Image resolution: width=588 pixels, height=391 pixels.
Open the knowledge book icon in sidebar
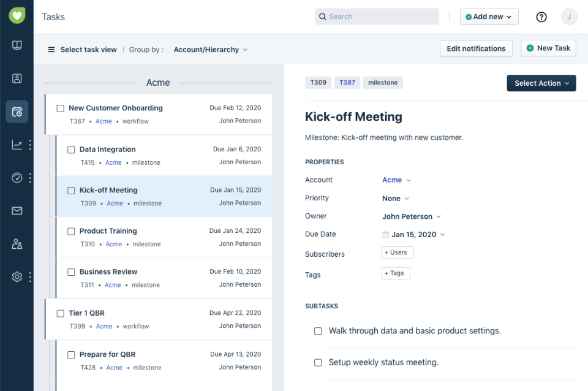tap(17, 45)
